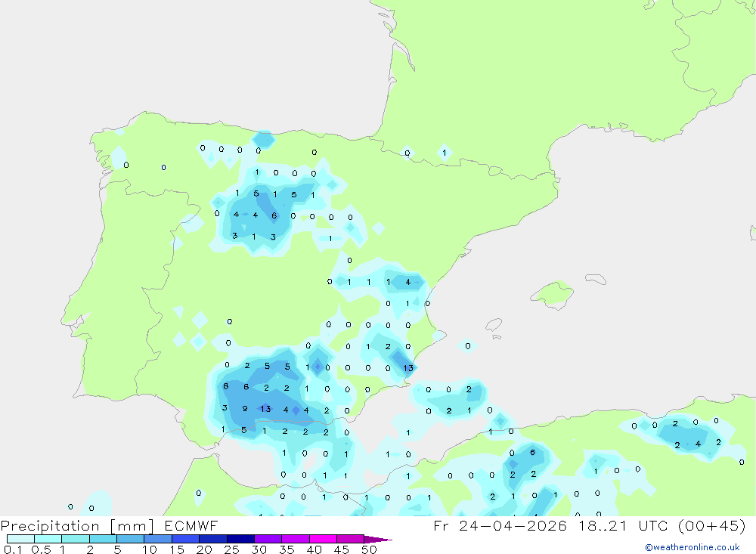This screenshot has height=554, width=756.
Task: Click the legend arrow tip above 50
Action: point(378,540)
